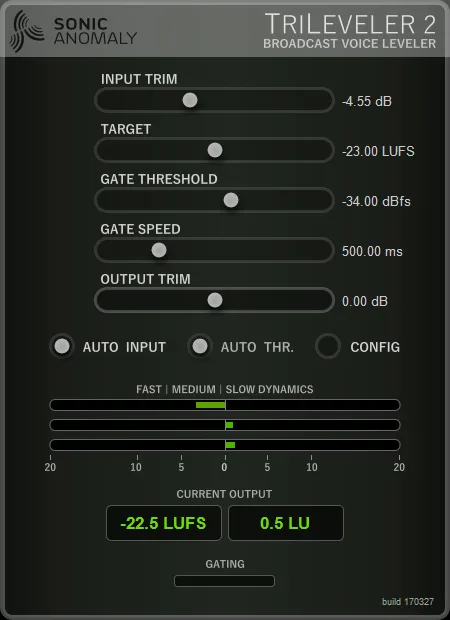The image size is (450, 620).
Task: Click the 500.00 ms gate speed value
Action: coord(372,251)
